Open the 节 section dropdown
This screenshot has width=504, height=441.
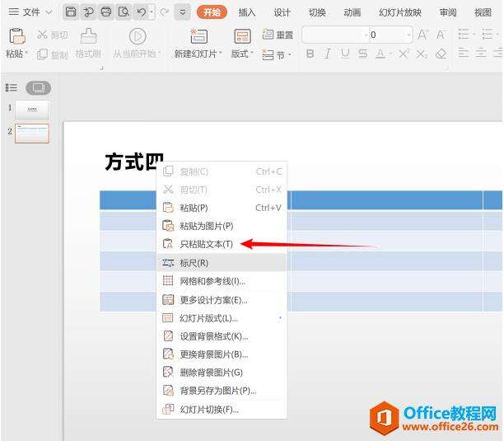[277, 54]
